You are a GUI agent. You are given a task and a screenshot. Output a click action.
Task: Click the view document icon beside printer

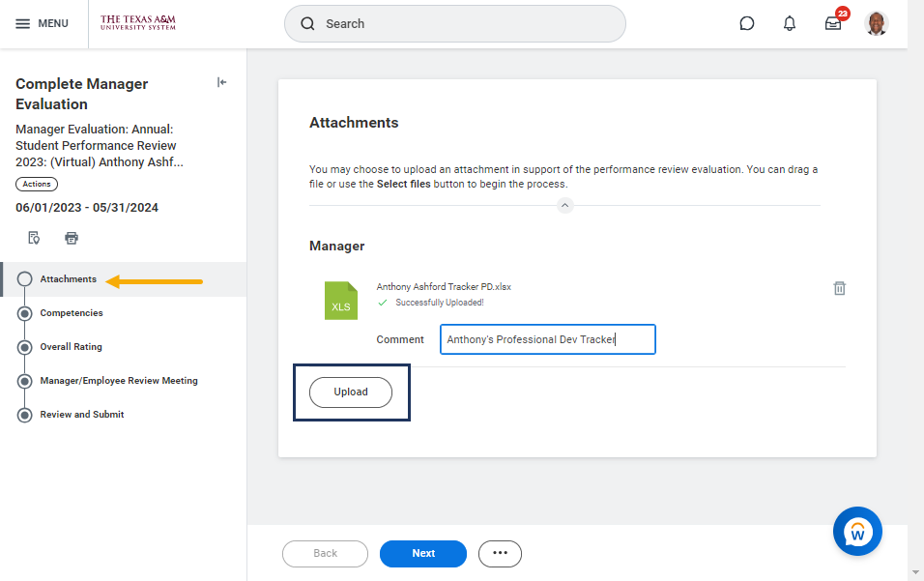tap(34, 237)
